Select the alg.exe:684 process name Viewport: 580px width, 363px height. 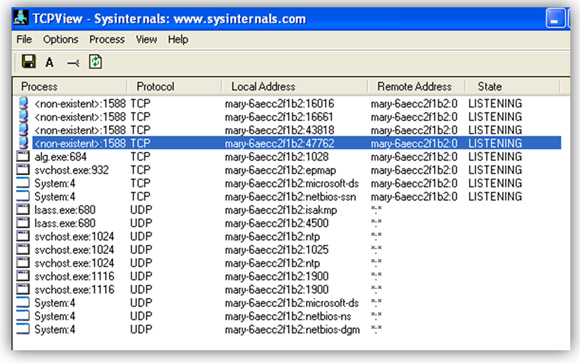coord(60,157)
